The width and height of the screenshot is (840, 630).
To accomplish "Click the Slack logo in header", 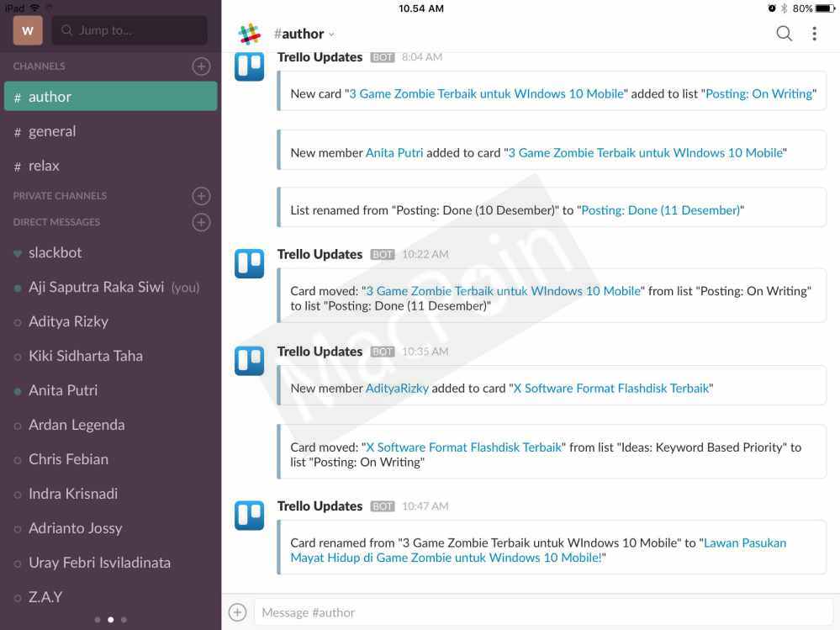I will click(x=249, y=34).
